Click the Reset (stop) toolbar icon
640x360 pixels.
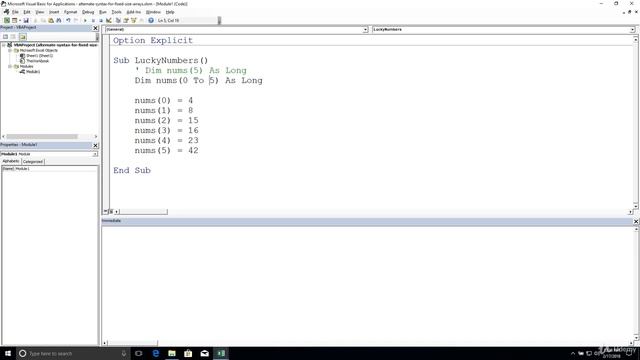point(101,20)
